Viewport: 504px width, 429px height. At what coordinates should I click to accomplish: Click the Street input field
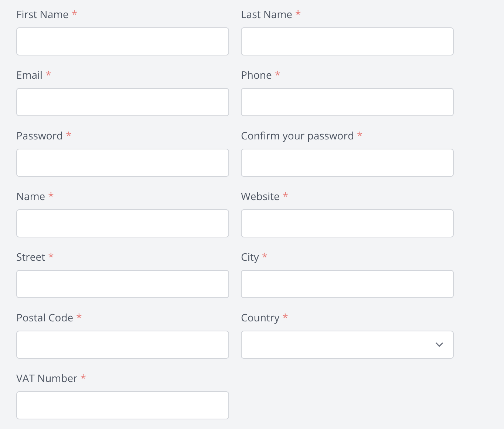[x=122, y=284]
